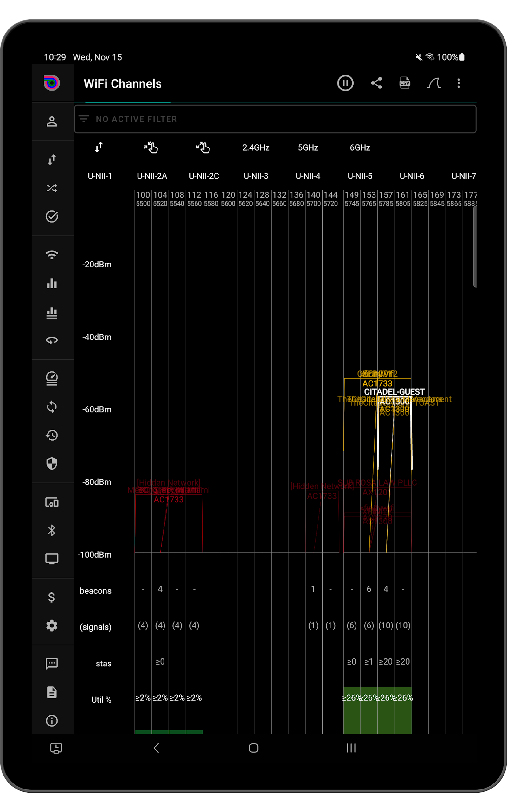
Task: Export channel data as CSV
Action: 405,83
